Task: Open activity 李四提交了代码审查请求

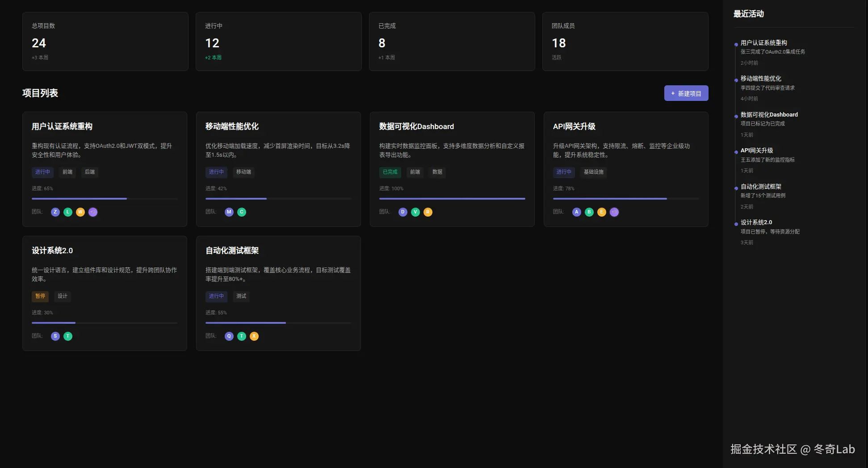Action: 767,88
